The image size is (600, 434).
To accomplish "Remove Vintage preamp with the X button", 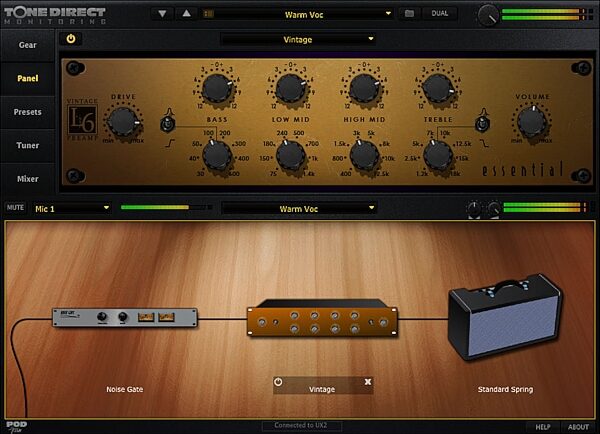I will (368, 382).
